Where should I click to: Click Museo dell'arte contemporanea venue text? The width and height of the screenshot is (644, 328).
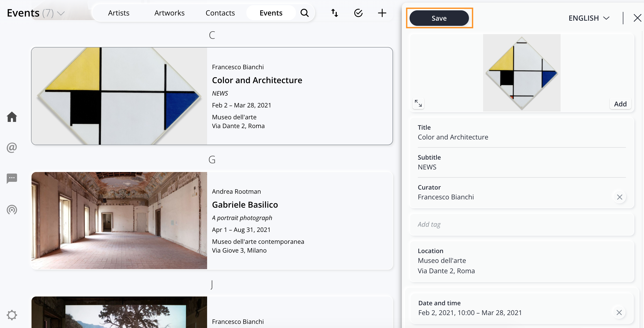point(258,242)
